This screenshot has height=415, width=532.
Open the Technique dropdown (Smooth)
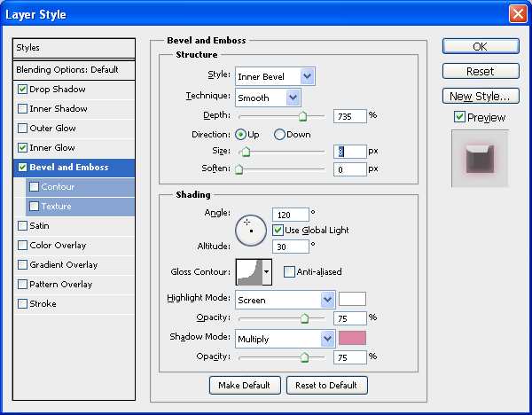[x=268, y=98]
